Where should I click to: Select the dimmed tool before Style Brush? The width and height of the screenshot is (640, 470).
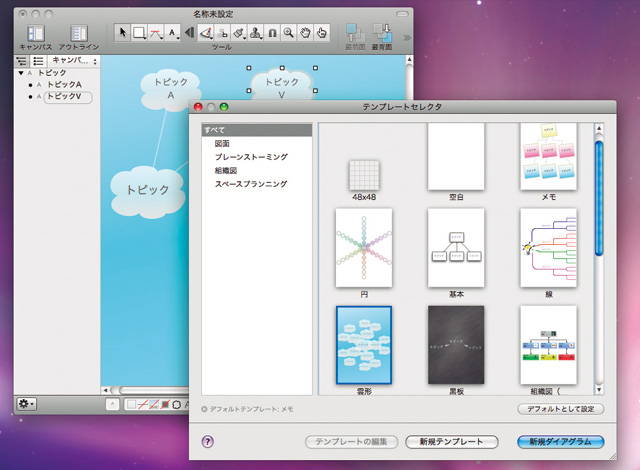pyautogui.click(x=223, y=33)
